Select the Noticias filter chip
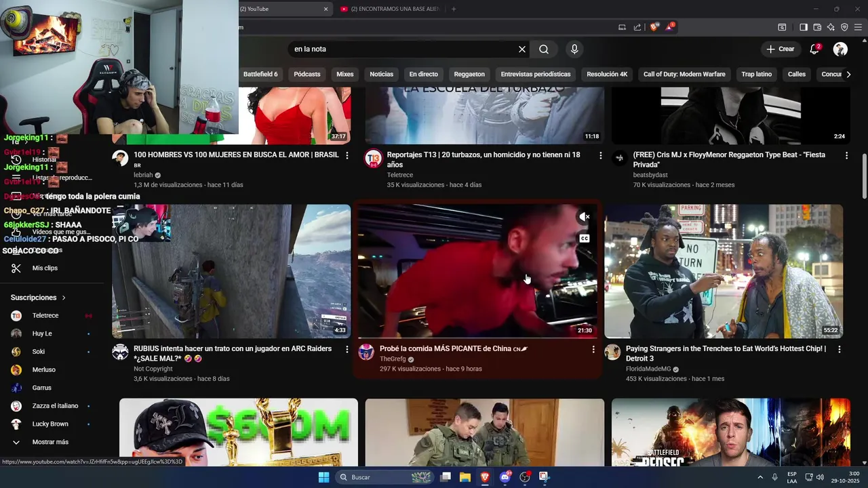 pyautogui.click(x=381, y=75)
